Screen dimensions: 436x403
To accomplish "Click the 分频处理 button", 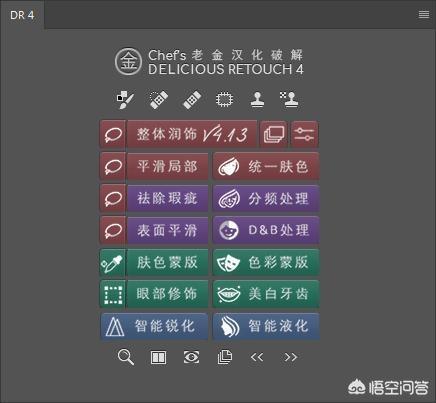I will [266, 199].
